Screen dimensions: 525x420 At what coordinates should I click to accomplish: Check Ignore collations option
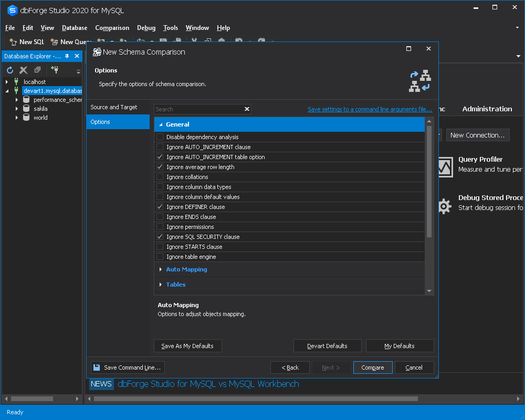pos(160,176)
